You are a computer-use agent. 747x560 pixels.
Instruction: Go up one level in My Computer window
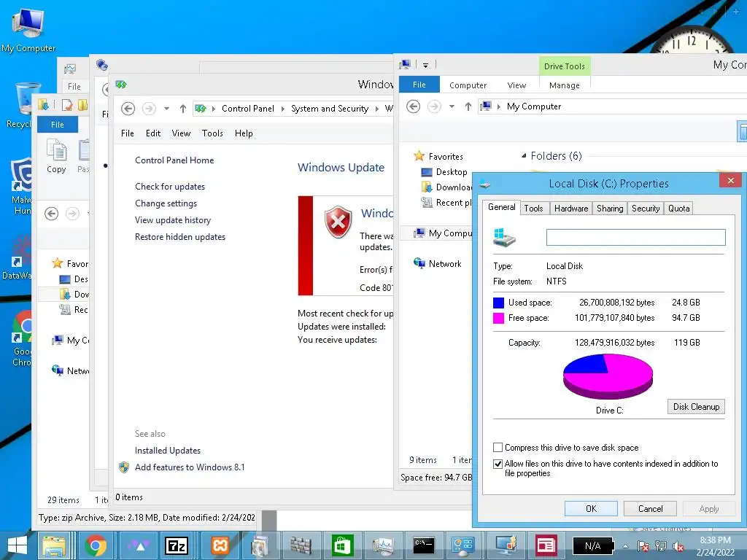(x=468, y=106)
